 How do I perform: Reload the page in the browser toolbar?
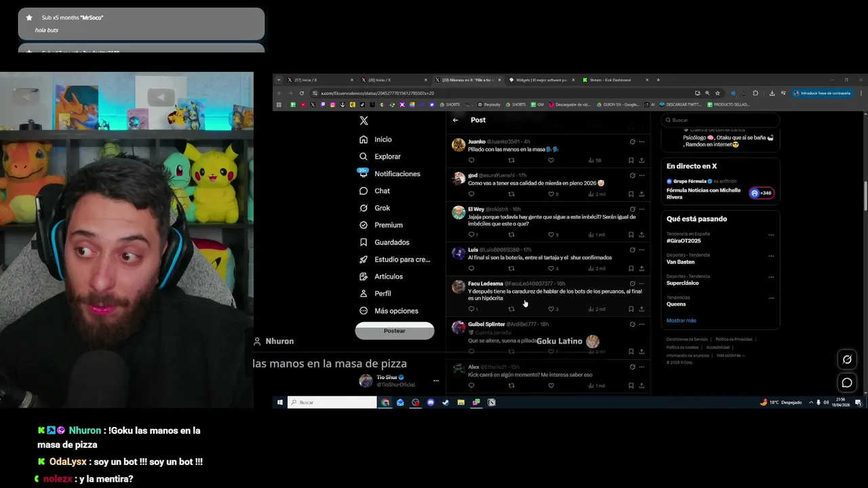[x=302, y=93]
